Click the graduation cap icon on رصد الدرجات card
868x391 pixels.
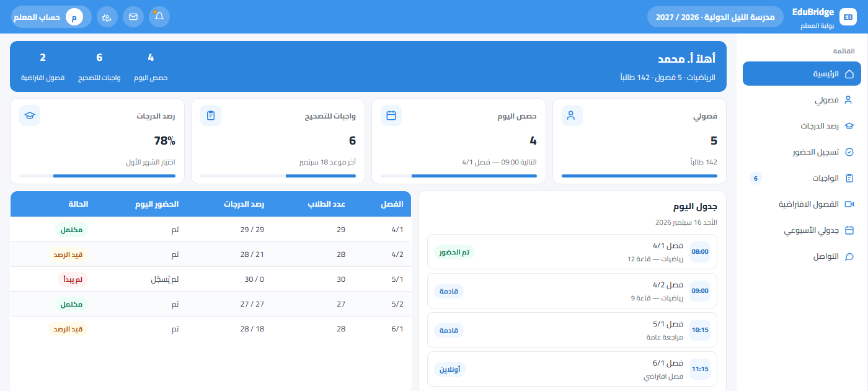tap(30, 115)
